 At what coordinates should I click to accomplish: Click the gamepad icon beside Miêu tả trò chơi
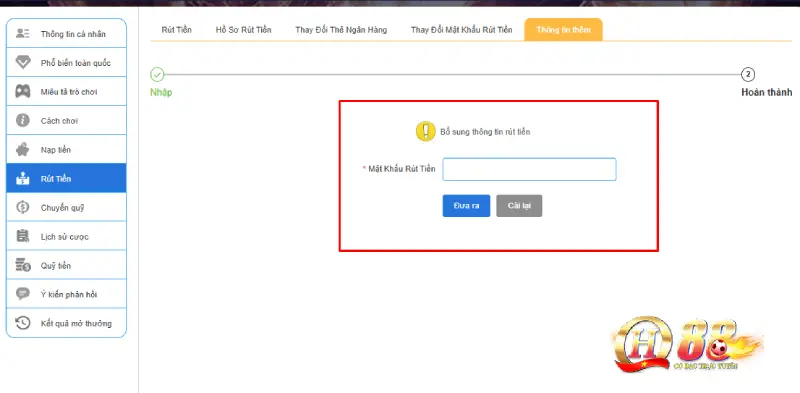click(x=23, y=92)
